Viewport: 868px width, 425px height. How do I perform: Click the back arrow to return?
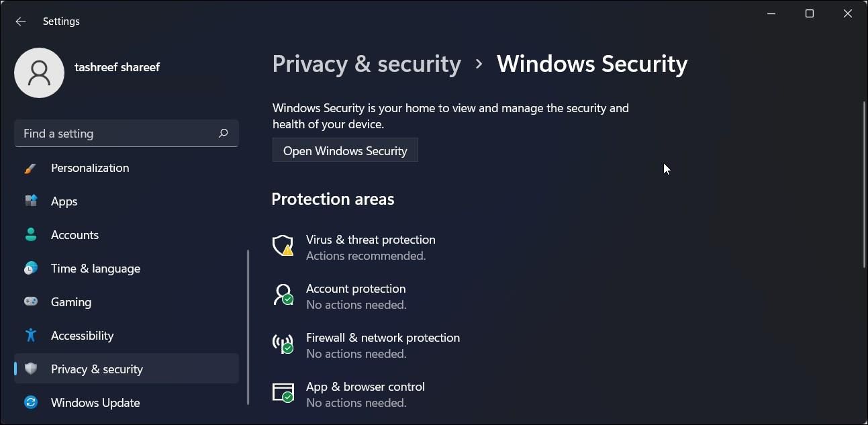click(21, 21)
